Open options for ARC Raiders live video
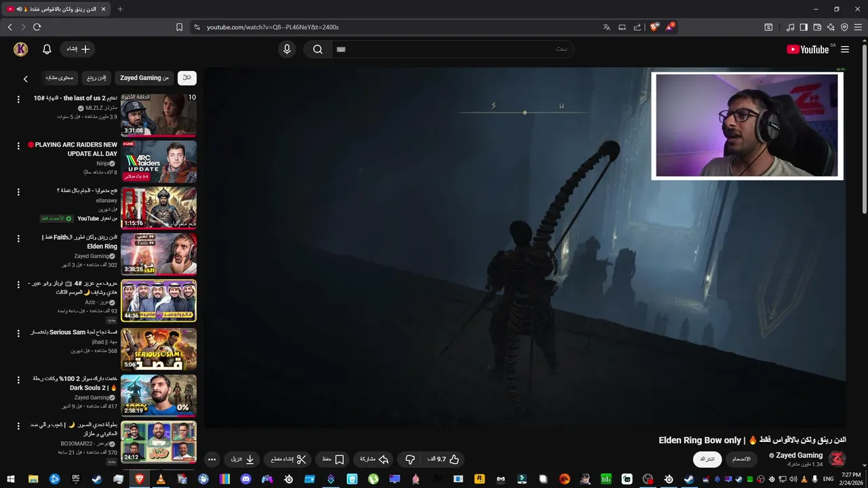The image size is (868, 488). (x=18, y=146)
